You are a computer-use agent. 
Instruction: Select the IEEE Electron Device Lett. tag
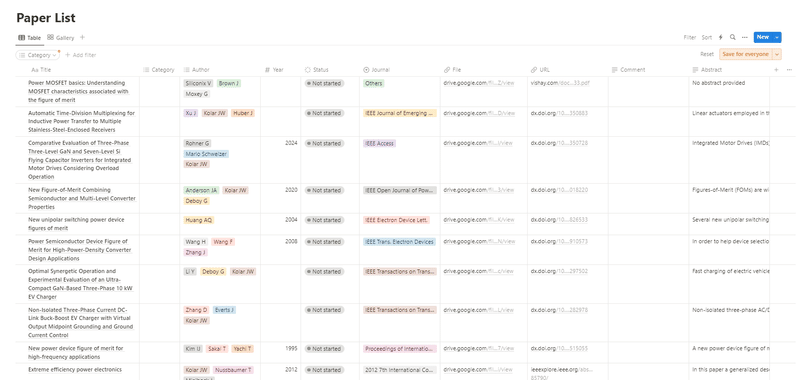coord(396,220)
